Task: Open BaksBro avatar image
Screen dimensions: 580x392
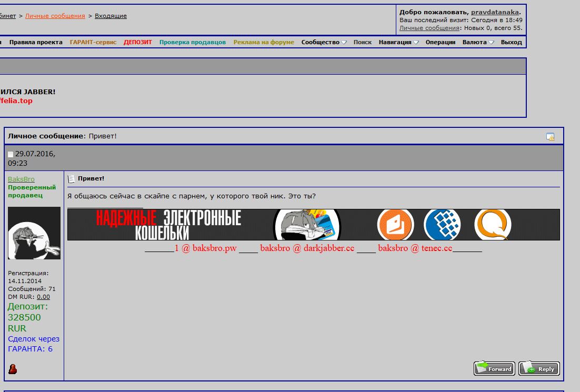Action: coord(34,233)
